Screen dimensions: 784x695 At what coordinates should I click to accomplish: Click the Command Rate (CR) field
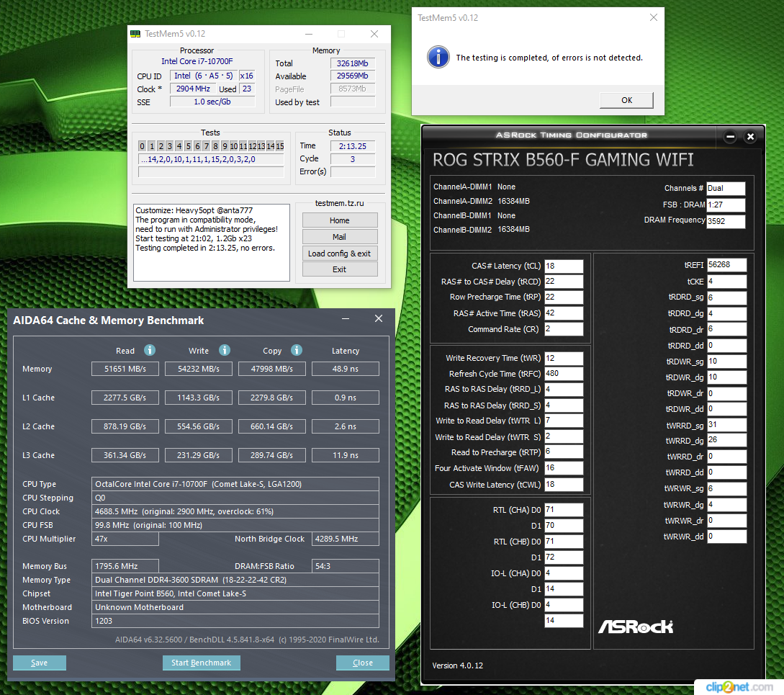(564, 328)
